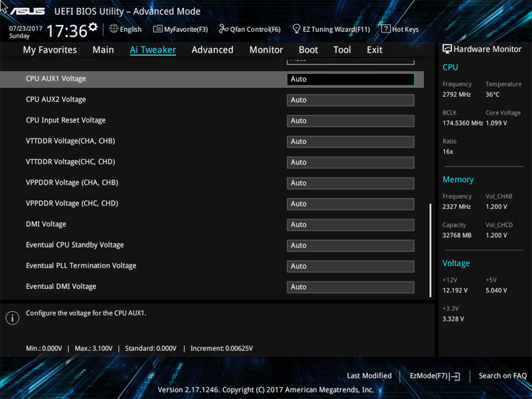The width and height of the screenshot is (532, 399).
Task: Click the Hardware Monitor heading
Action: [x=488, y=50]
